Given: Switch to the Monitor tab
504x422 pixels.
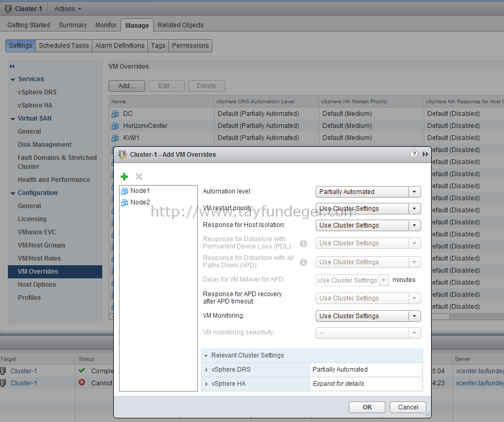Looking at the screenshot, I should [x=106, y=25].
